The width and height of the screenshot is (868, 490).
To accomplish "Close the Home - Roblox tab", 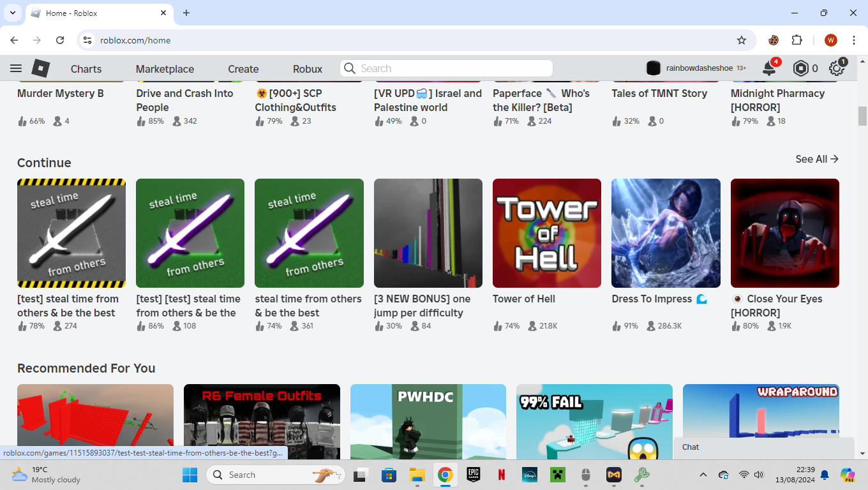I will click(163, 13).
